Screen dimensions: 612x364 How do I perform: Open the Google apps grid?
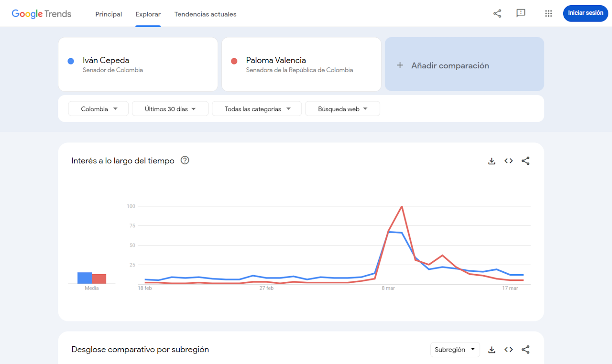(x=548, y=13)
